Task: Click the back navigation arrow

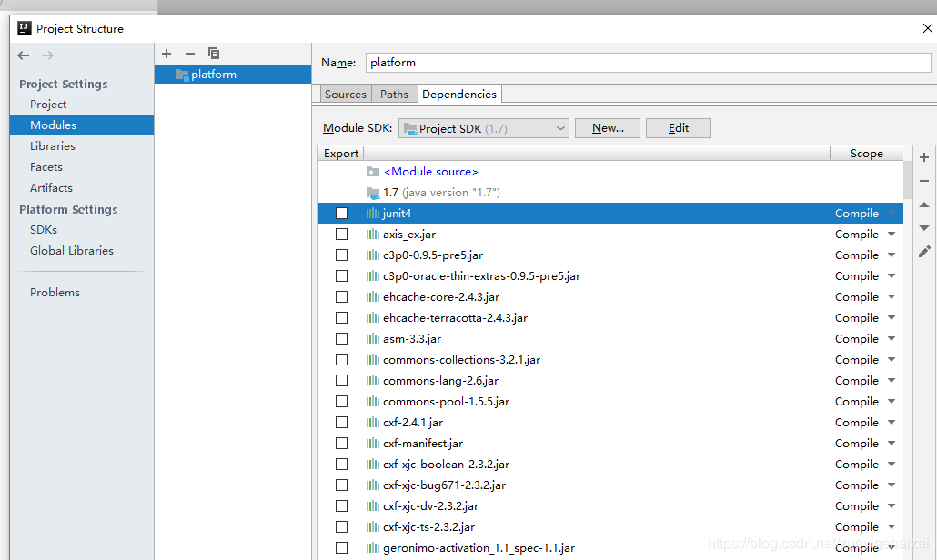Action: (24, 55)
